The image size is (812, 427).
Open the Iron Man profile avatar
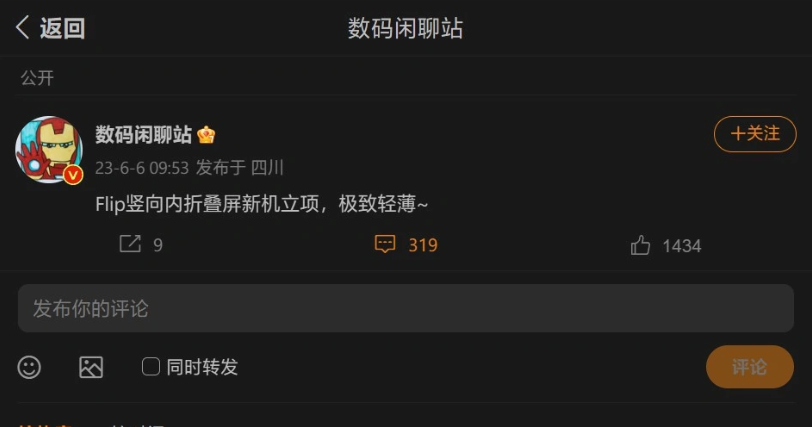[x=49, y=149]
